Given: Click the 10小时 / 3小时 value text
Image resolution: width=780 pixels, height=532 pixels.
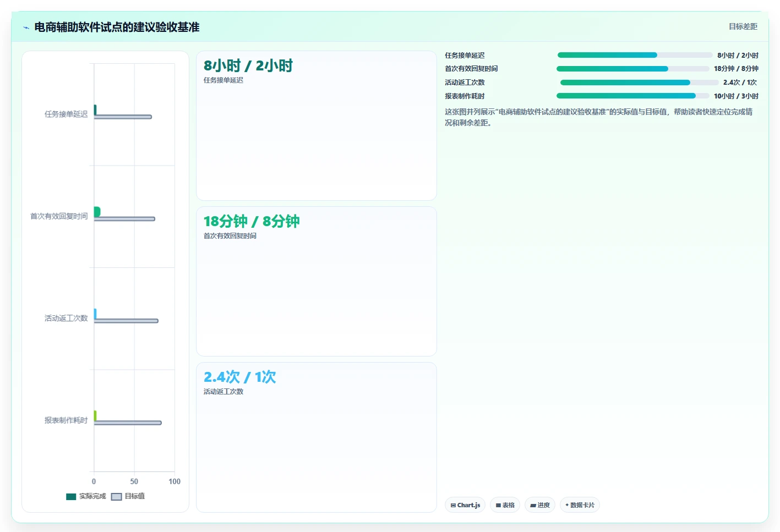Looking at the screenshot, I should point(736,96).
